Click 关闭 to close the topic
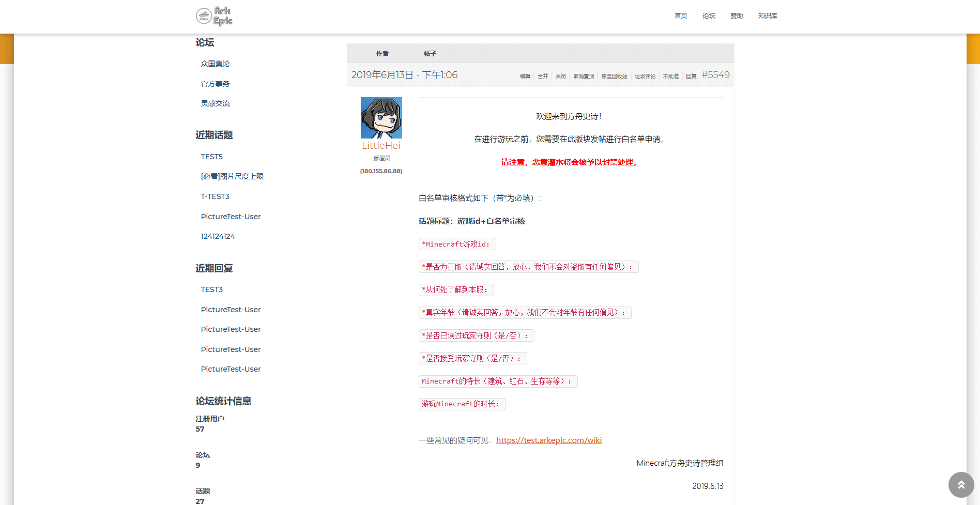Screen dimensions: 980x505 pyautogui.click(x=561, y=76)
